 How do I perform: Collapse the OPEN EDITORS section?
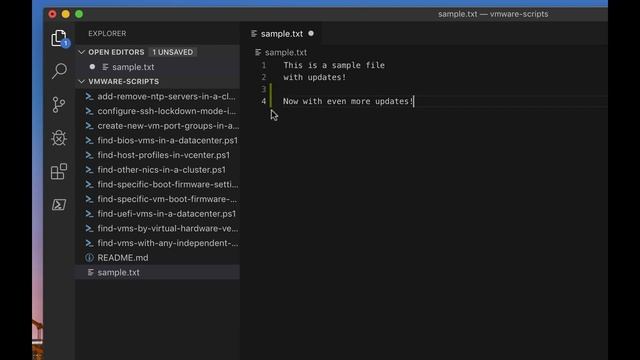click(82, 52)
